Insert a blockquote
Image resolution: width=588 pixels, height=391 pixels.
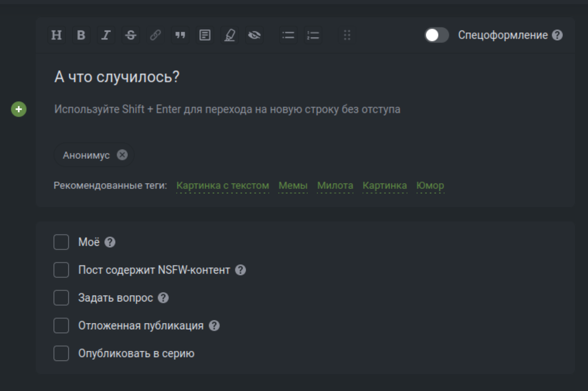[180, 35]
